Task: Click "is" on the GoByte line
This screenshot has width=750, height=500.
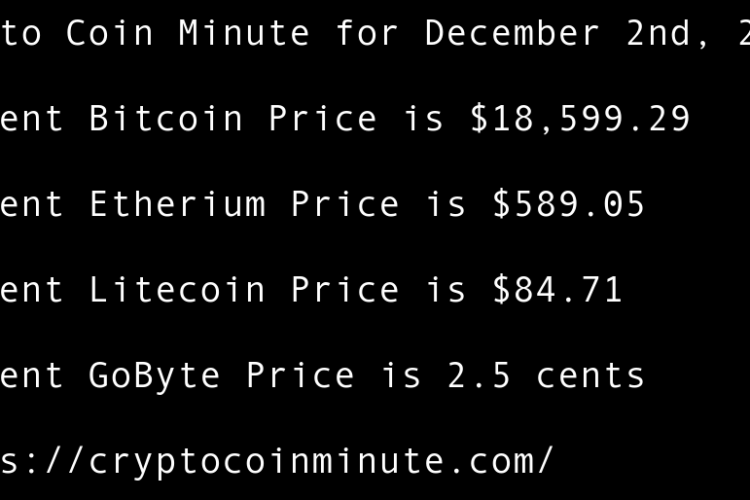Action: coord(400,375)
